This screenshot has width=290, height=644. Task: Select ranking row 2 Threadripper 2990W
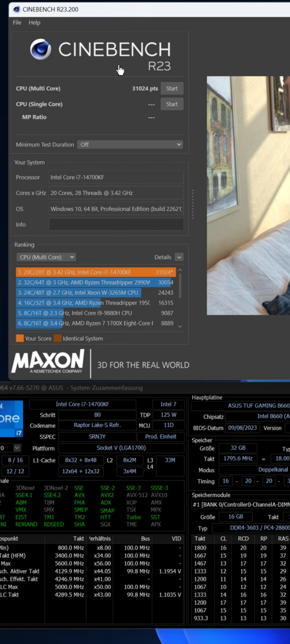[x=96, y=282]
